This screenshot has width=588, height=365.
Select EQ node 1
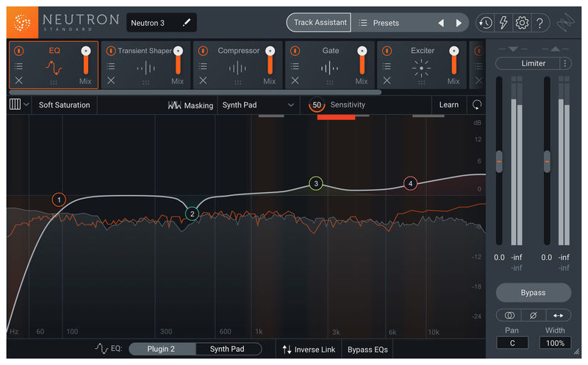click(59, 199)
